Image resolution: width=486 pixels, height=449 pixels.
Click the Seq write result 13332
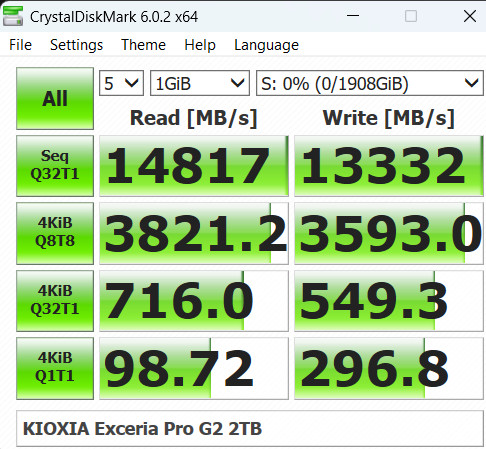coord(389,166)
